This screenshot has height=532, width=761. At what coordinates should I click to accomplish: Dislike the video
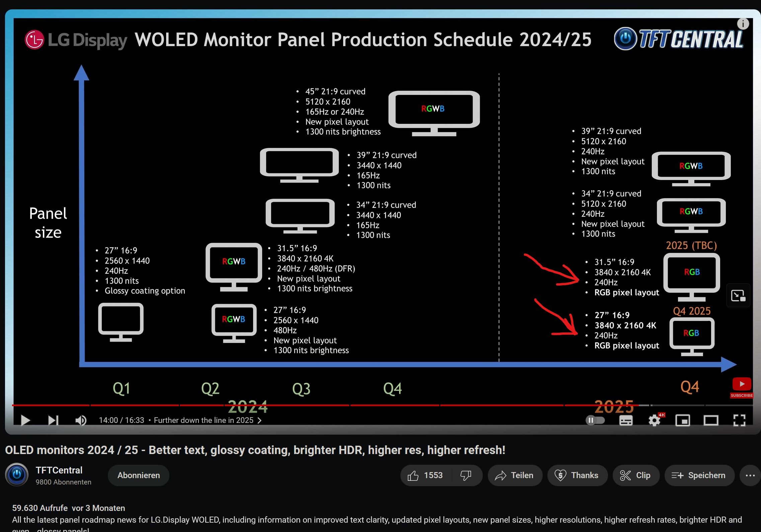pos(466,475)
